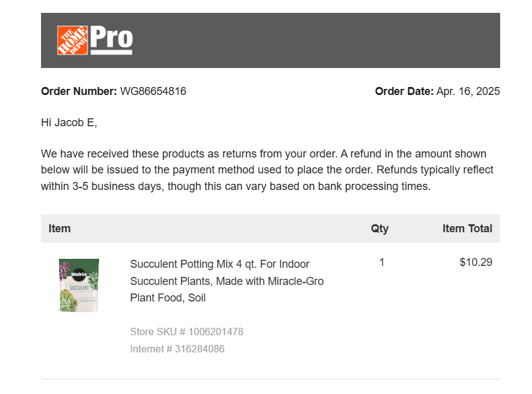532x394 pixels.
Task: Click the greeting Hi Jacob E
Action: pyautogui.click(x=69, y=123)
